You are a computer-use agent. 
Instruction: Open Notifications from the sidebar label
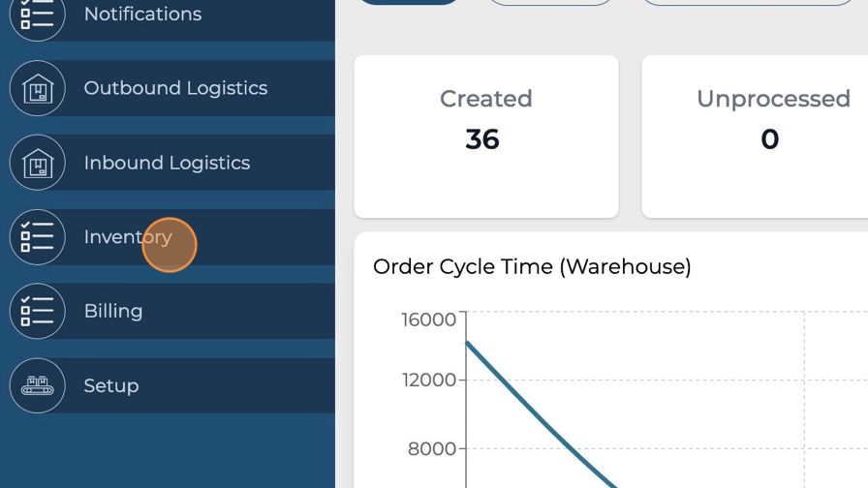[142, 15]
